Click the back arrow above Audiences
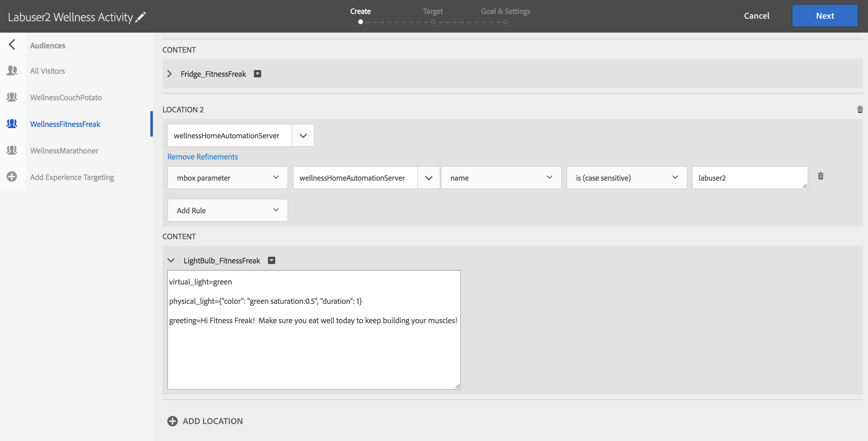 12,44
